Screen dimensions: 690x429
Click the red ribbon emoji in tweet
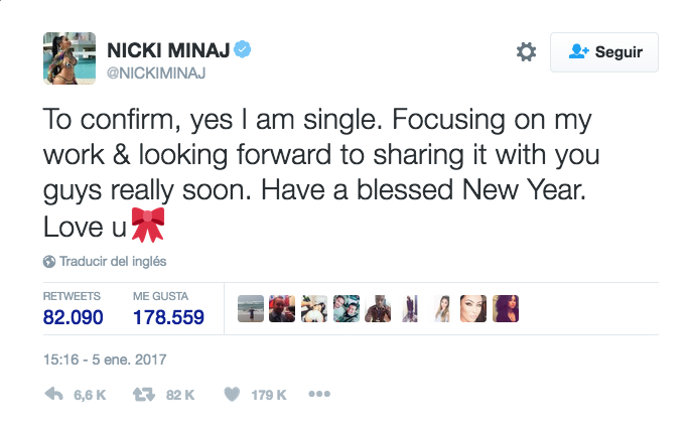(x=147, y=226)
